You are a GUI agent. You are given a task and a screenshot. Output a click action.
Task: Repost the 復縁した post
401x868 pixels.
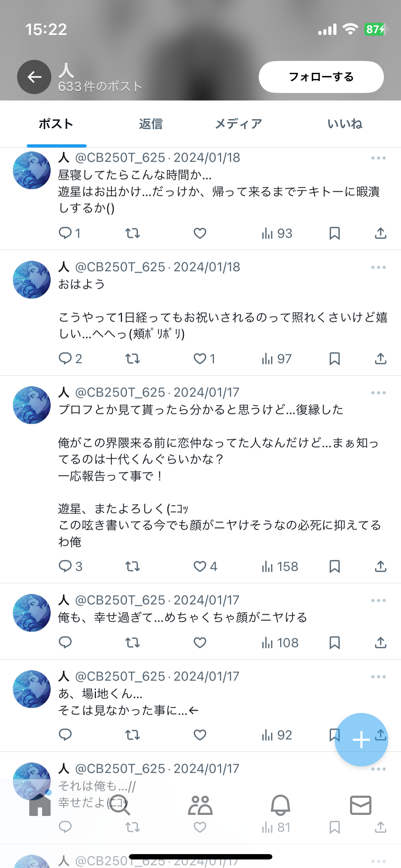click(133, 566)
